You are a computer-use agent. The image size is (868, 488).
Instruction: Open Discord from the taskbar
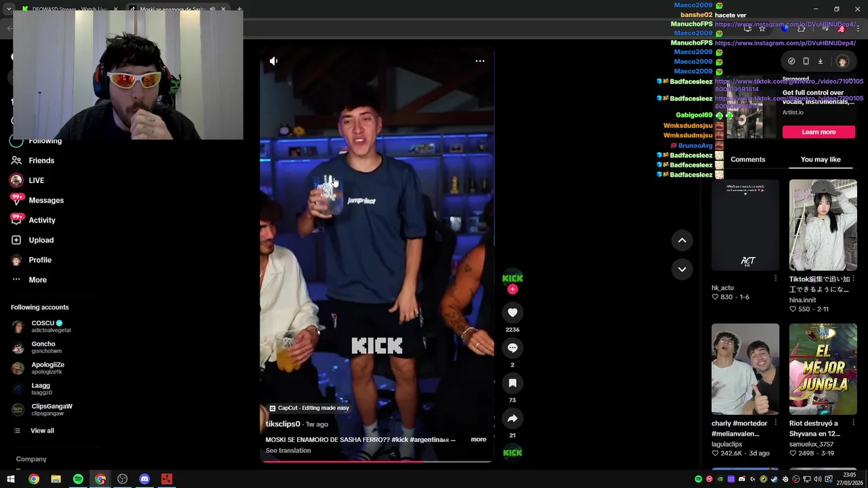[144, 479]
